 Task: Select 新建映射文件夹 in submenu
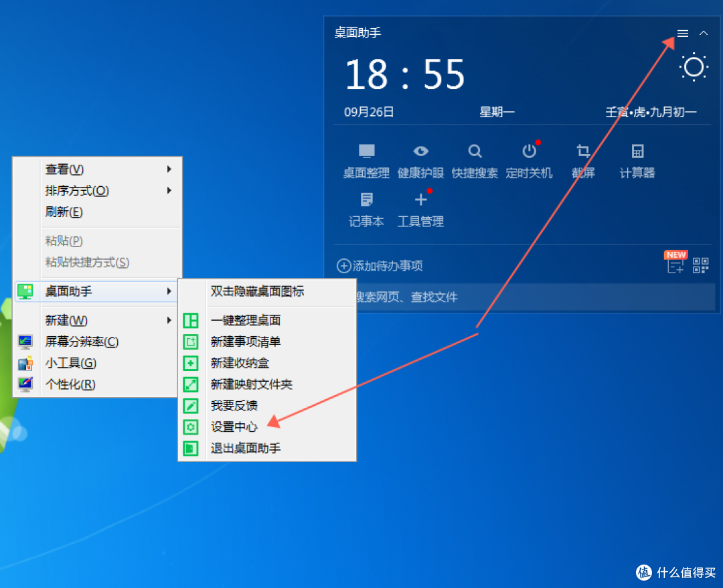267,384
